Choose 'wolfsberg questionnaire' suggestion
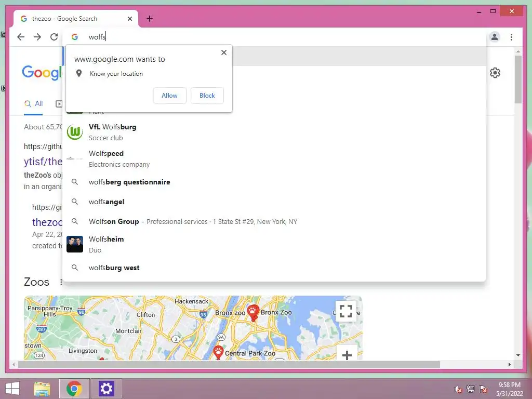Image resolution: width=532 pixels, height=399 pixels. tap(274, 182)
